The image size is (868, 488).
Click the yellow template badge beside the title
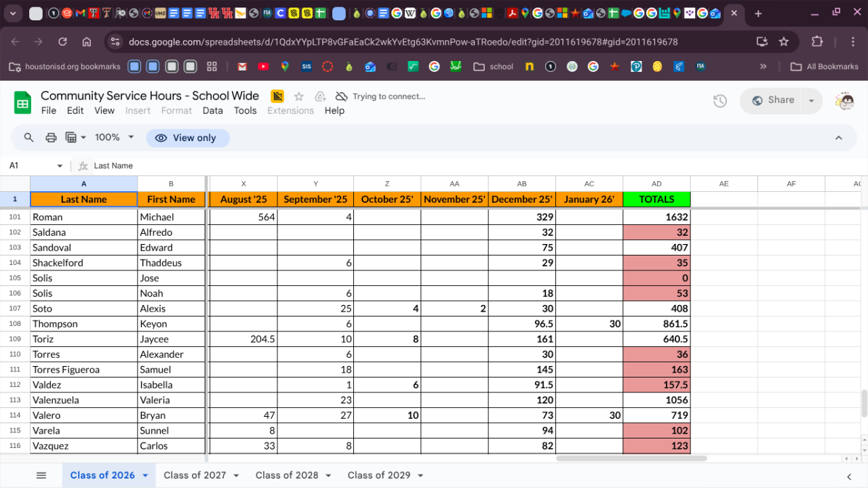coord(277,96)
